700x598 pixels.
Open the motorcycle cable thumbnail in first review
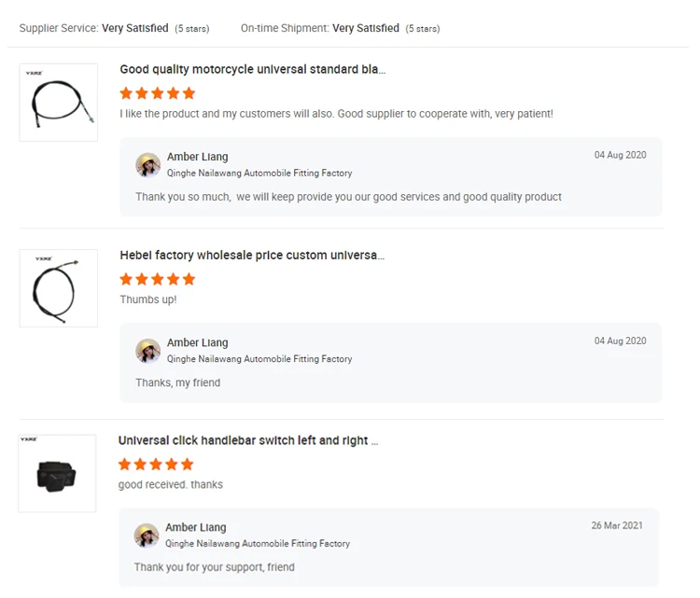[59, 103]
